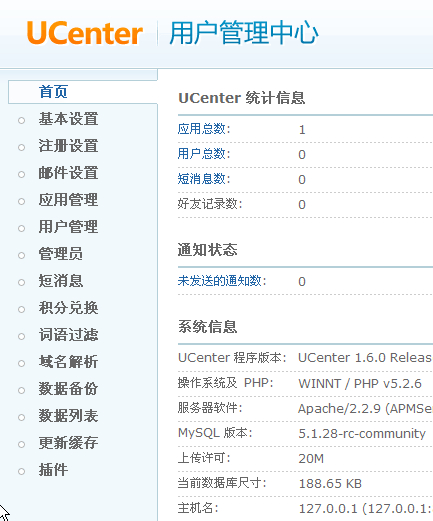Image resolution: width=433 pixels, height=521 pixels.
Task: Click the UCenter 统计信息 heading
Action: (x=242, y=98)
